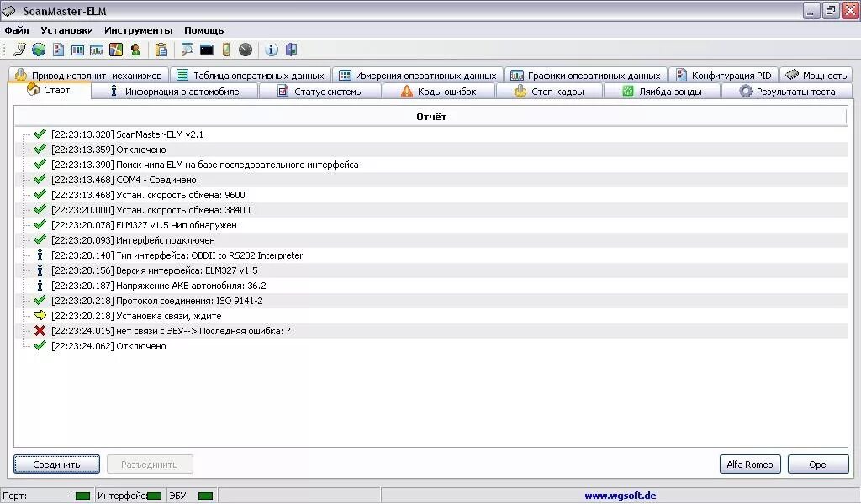Select row Протокол соединения: ISO 9141-2
Screen dimensions: 861x504
click(431, 301)
